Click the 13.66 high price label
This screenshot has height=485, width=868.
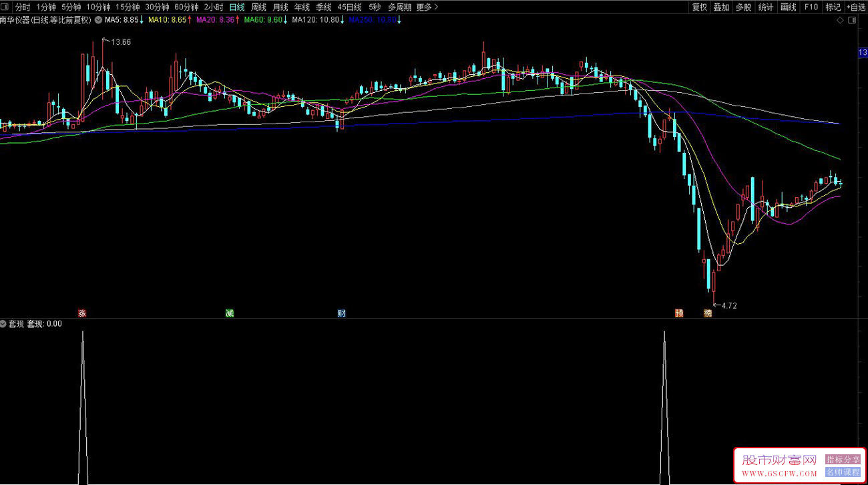point(120,42)
